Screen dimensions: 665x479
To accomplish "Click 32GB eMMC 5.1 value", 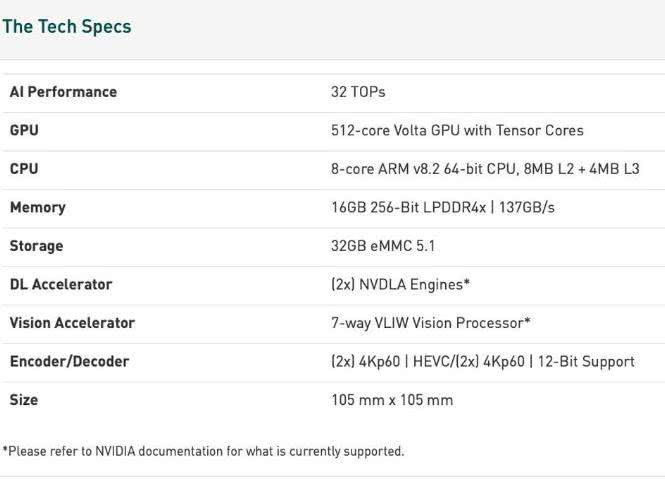I will (x=383, y=246).
